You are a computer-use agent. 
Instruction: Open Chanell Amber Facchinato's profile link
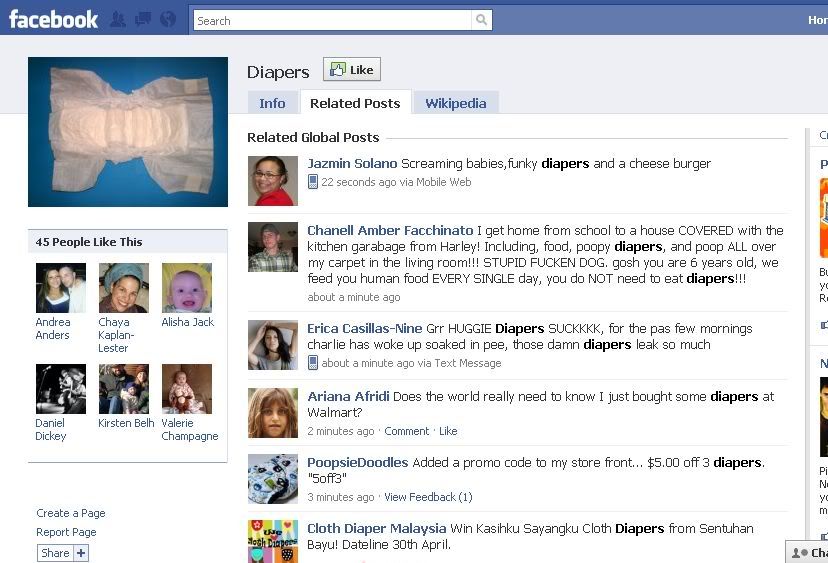click(x=390, y=231)
